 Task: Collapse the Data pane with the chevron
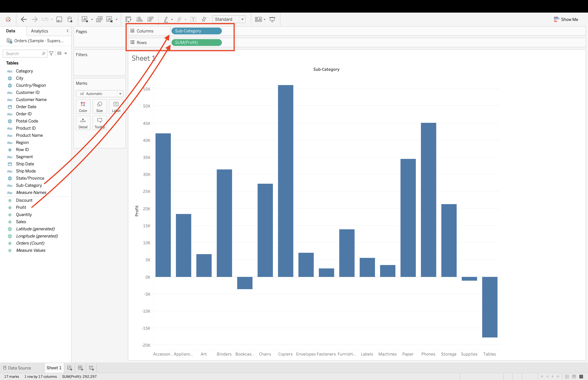[68, 31]
